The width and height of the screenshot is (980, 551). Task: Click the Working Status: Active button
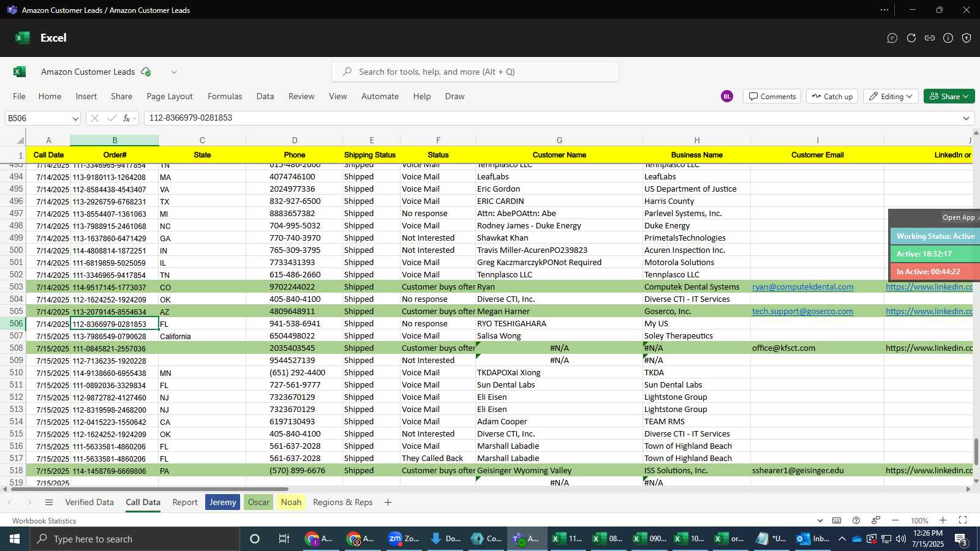pyautogui.click(x=935, y=236)
